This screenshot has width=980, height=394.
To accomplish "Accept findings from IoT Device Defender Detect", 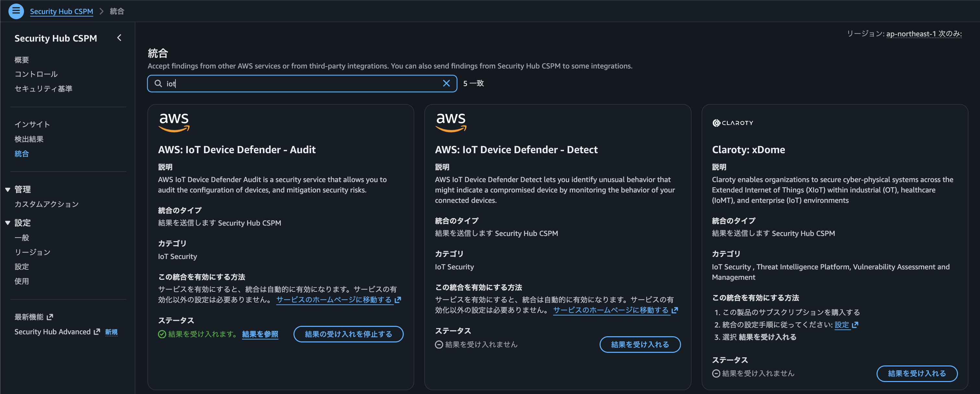I will pyautogui.click(x=640, y=345).
